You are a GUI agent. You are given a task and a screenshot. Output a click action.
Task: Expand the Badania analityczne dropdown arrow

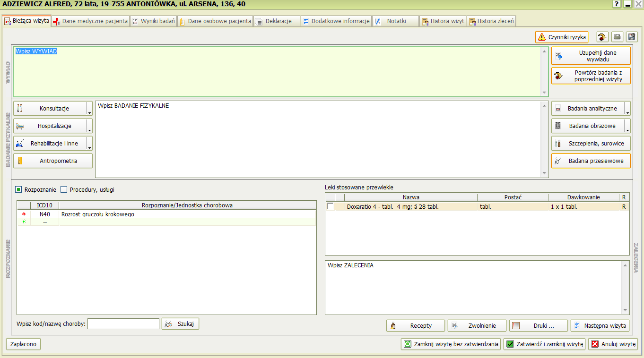(627, 108)
